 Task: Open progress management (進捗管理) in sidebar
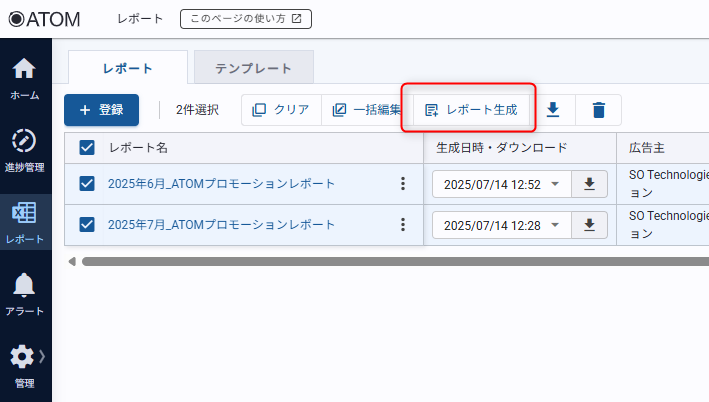point(25,148)
